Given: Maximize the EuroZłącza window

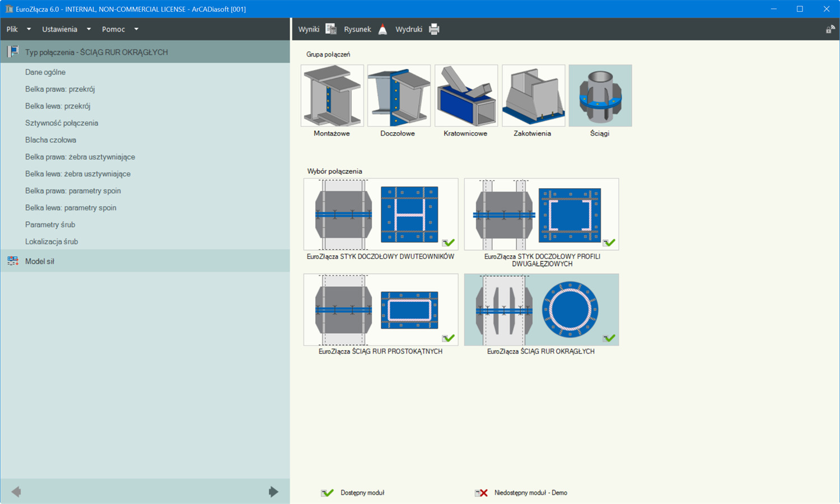Looking at the screenshot, I should (x=800, y=9).
